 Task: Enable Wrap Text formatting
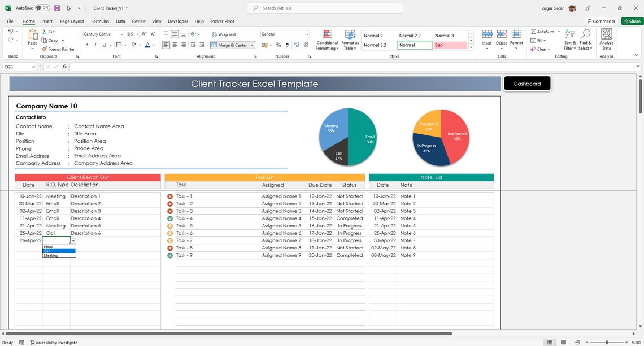tap(225, 34)
